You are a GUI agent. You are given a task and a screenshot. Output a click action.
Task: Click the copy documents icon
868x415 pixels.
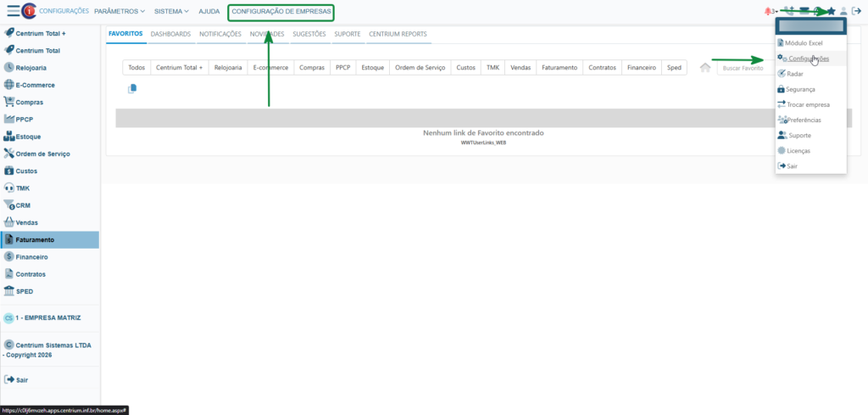[x=131, y=88]
